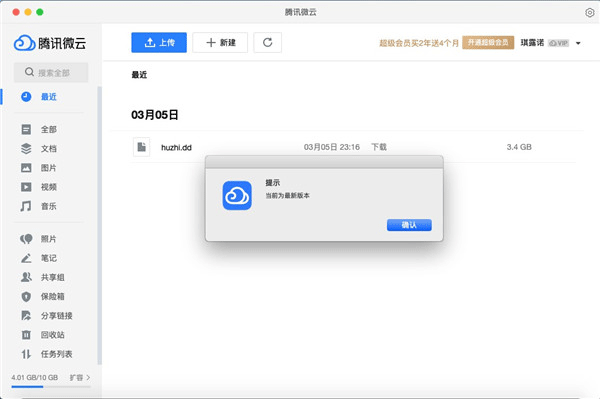Open 视频 videos category
600x399 pixels.
point(49,187)
